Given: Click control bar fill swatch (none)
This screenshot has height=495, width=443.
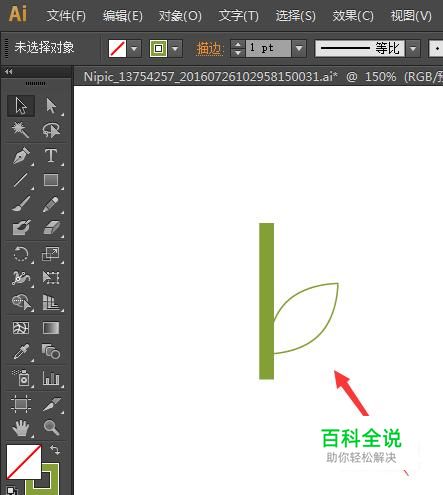Looking at the screenshot, I should 117,49.
